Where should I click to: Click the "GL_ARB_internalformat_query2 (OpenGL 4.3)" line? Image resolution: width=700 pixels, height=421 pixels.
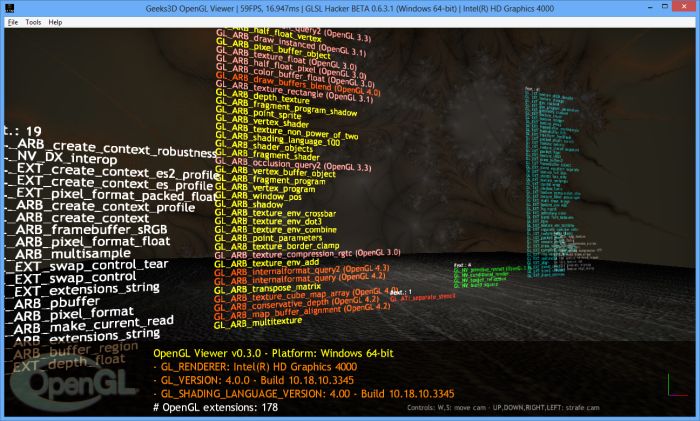pyautogui.click(x=302, y=271)
